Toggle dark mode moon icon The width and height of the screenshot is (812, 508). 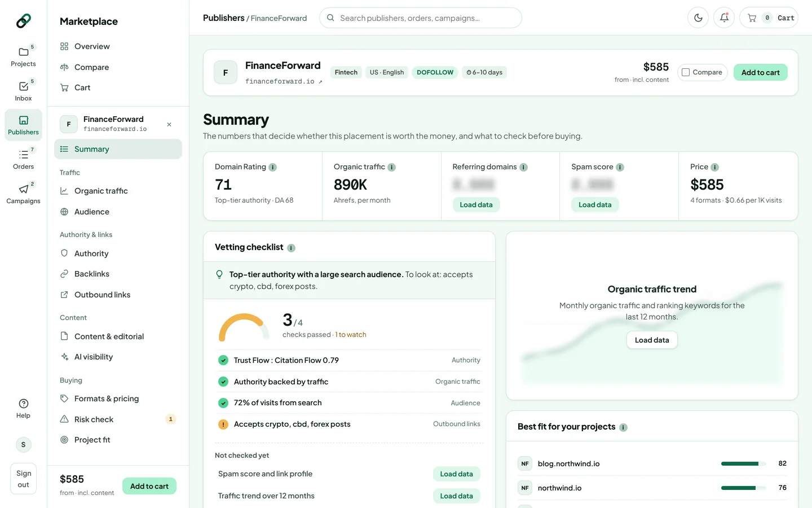click(698, 17)
